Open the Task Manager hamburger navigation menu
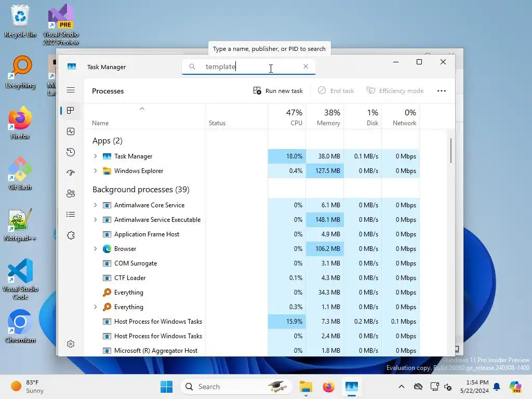 [71, 90]
